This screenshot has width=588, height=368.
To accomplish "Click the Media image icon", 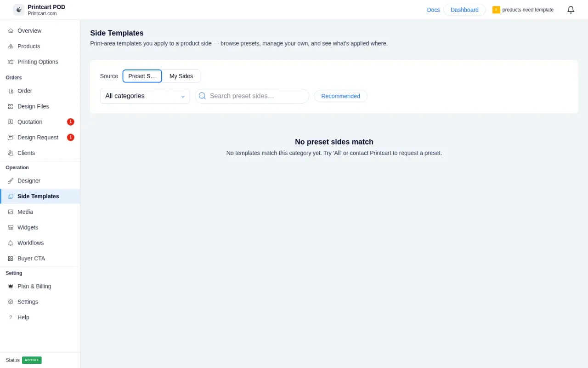I will 11,212.
